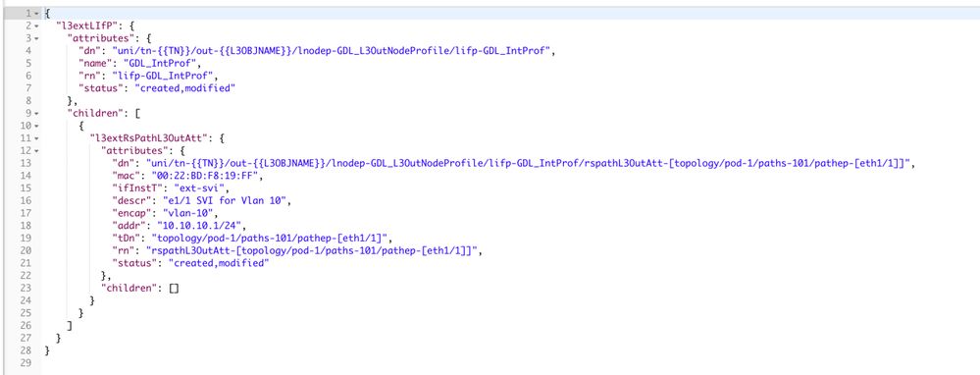The image size is (980, 375).
Task: Click the empty children brackets on line 23
Action: pos(175,289)
